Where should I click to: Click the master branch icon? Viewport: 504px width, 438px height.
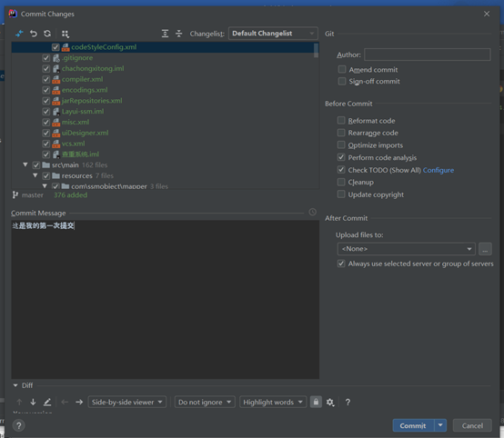15,194
